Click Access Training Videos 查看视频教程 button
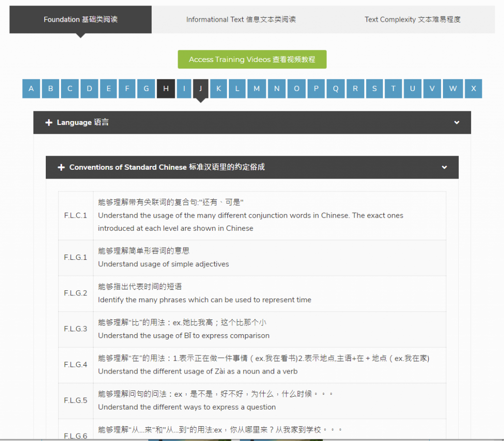 pos(252,59)
